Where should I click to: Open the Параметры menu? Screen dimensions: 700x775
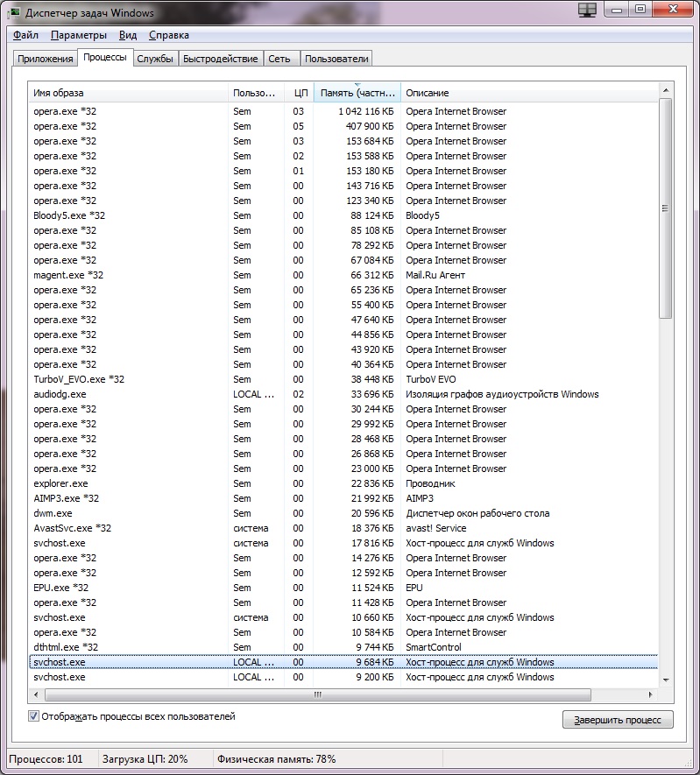(79, 35)
